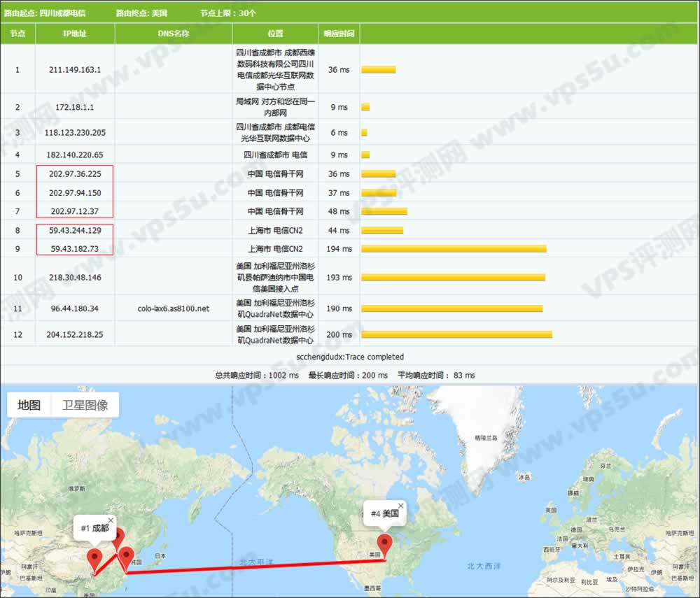
Task: Click the US map marker pin
Action: [x=384, y=545]
